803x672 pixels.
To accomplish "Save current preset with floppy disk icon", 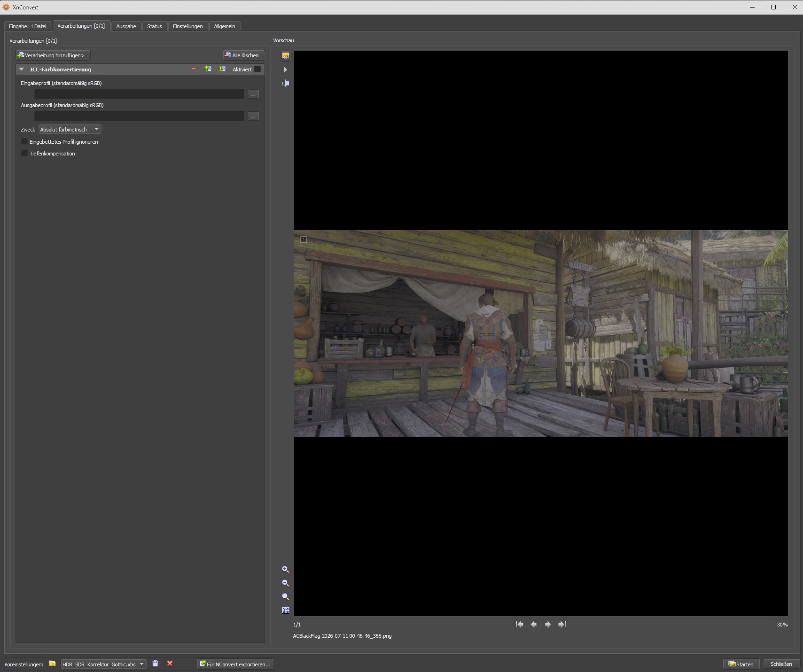I will tap(156, 664).
